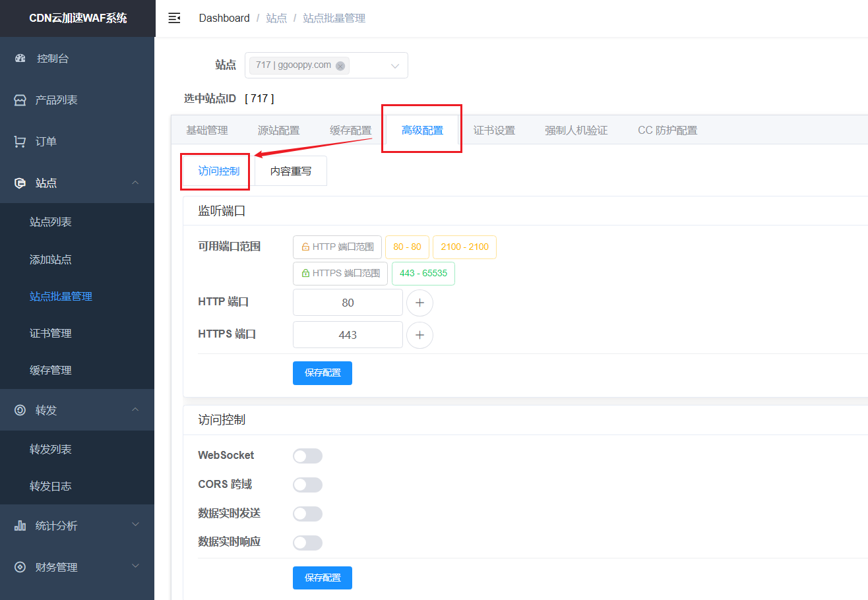This screenshot has width=868, height=600.
Task: Enable the WebSocket switch
Action: tap(307, 456)
